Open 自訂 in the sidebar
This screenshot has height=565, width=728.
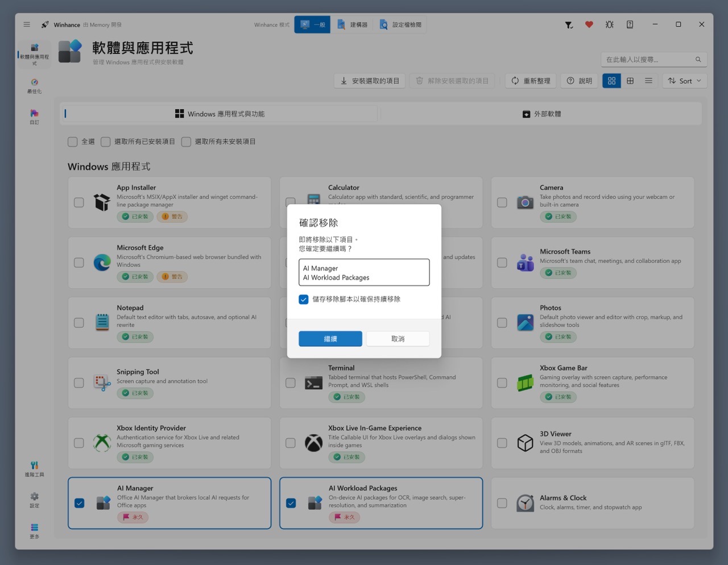point(34,117)
